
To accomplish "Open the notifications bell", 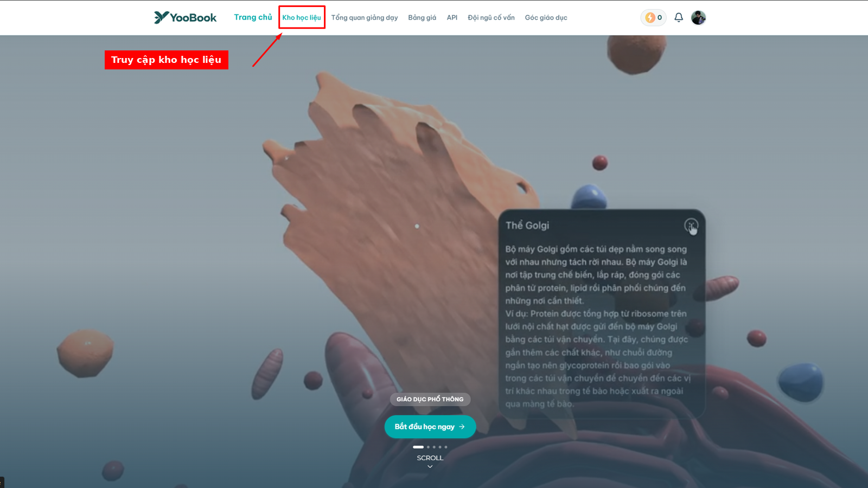I will 678,17.
